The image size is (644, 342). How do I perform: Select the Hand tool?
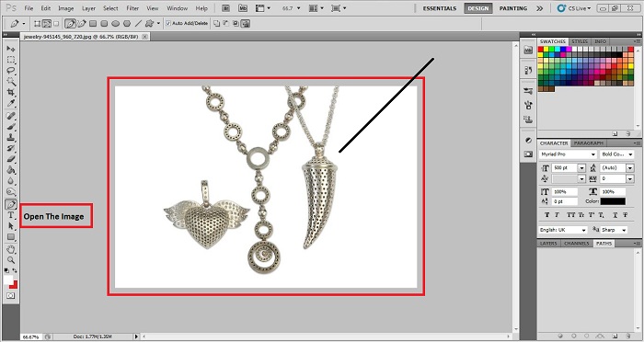(11, 249)
